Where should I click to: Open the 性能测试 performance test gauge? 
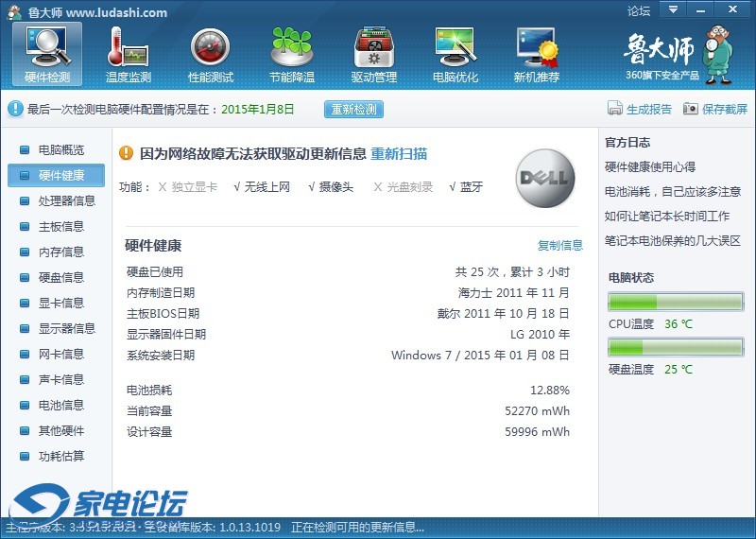[x=210, y=54]
